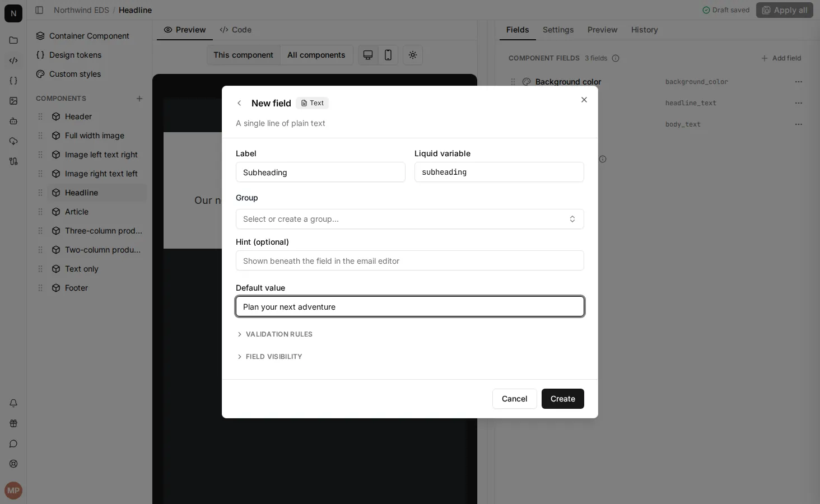
Task: Open the options menu for the body_text field
Action: pyautogui.click(x=799, y=124)
